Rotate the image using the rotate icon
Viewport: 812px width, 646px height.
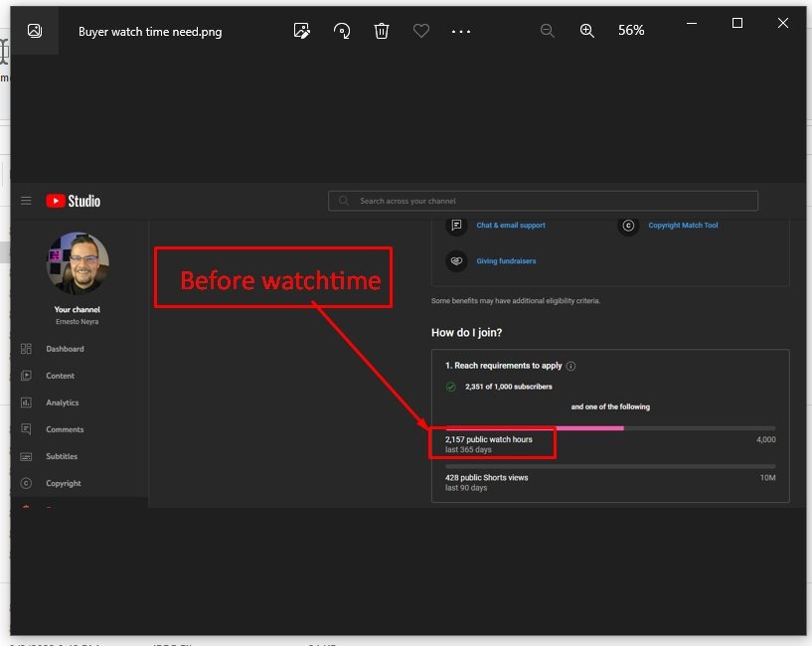(x=342, y=31)
